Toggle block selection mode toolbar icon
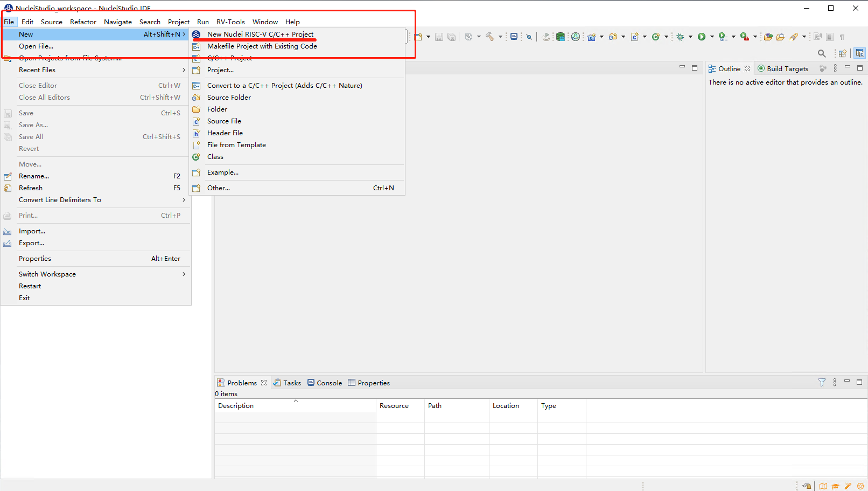868x491 pixels. tap(830, 37)
